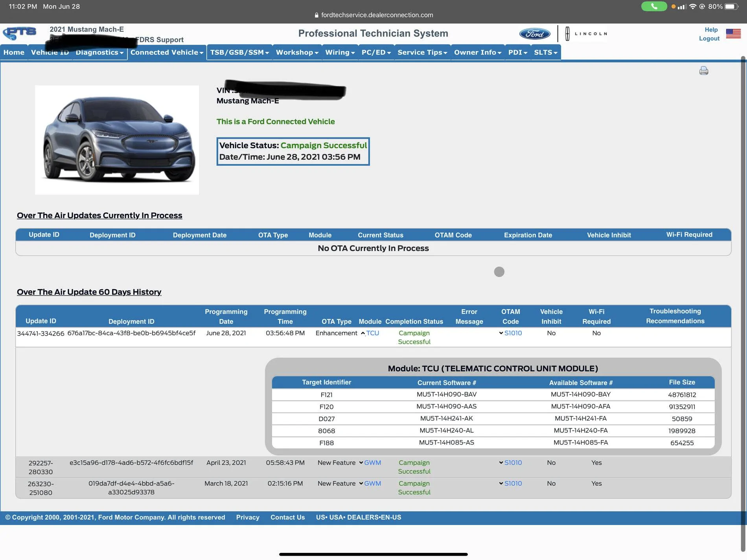The image size is (747, 560).
Task: Click the Expiration Date column header
Action: coord(528,235)
